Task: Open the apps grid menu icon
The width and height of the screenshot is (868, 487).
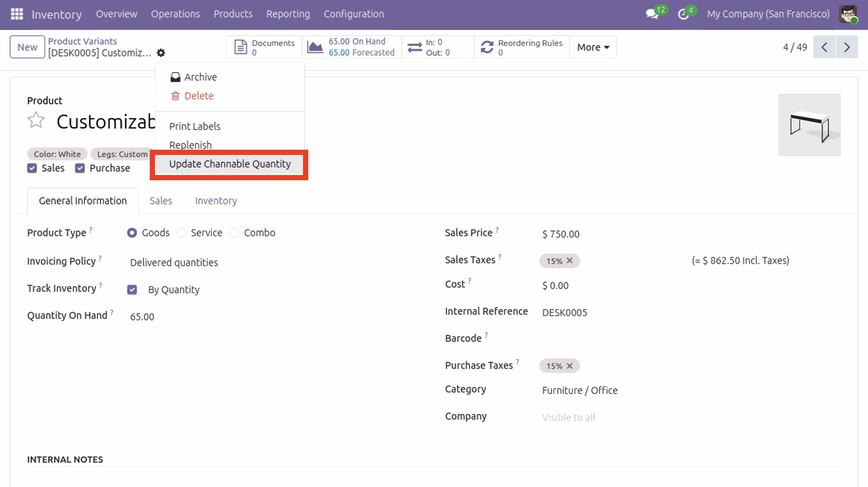Action: pyautogui.click(x=17, y=14)
